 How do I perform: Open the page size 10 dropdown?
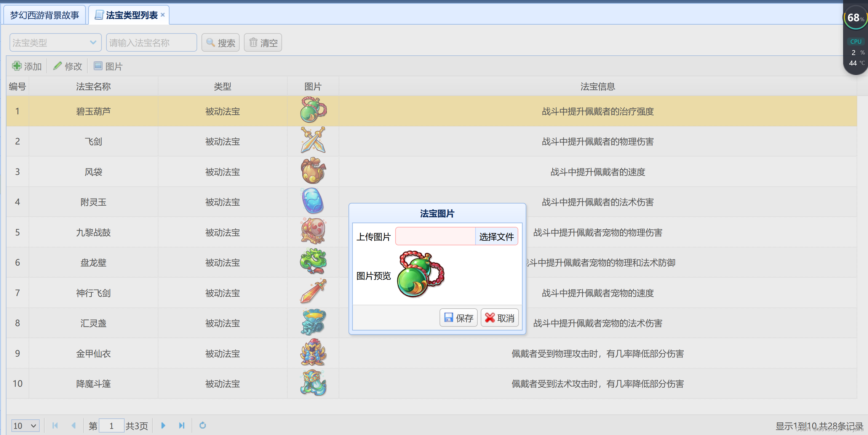click(x=25, y=425)
